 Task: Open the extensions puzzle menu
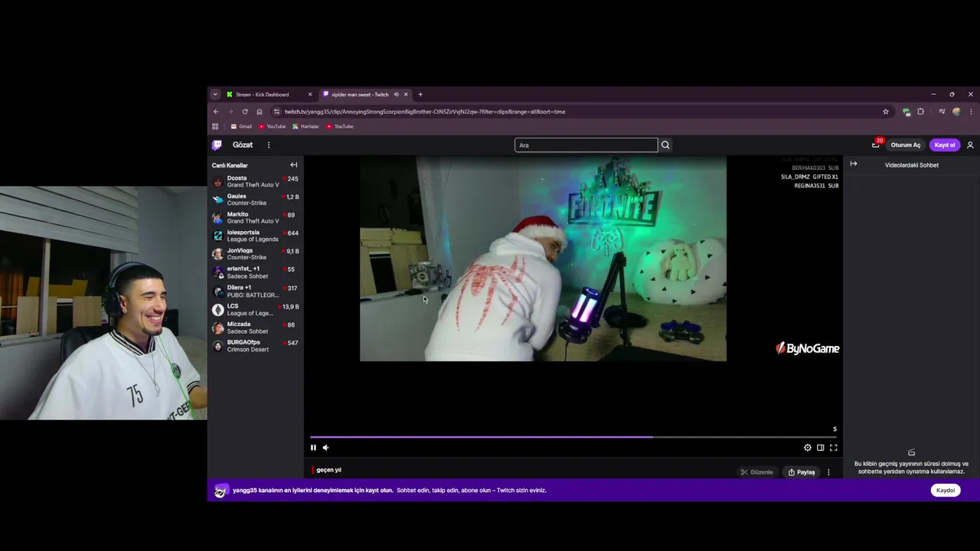tap(921, 112)
